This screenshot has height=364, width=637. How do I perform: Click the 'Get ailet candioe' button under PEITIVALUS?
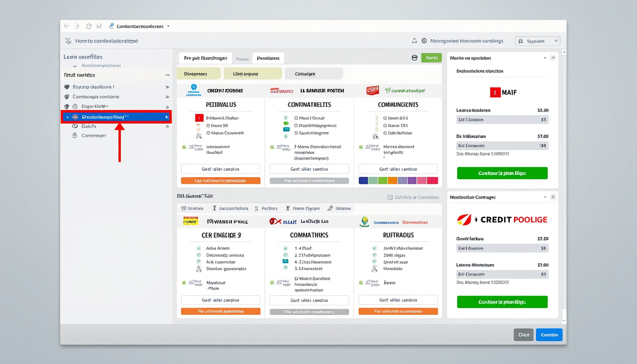[x=221, y=169]
